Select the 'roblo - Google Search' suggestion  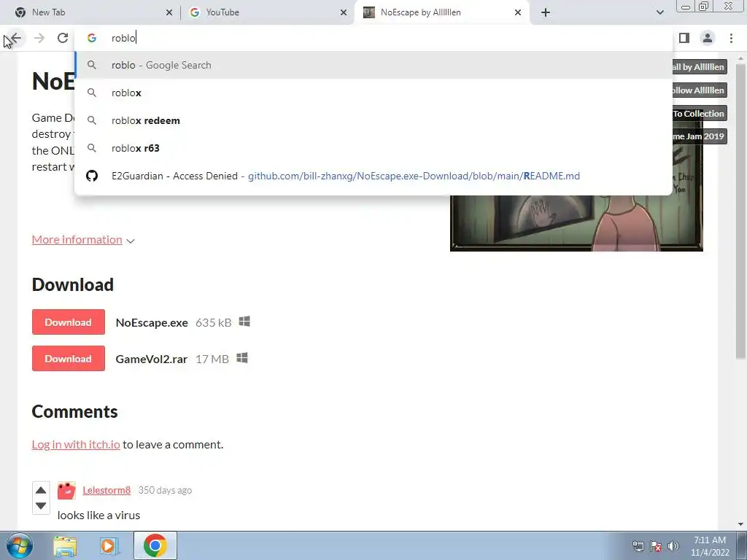pos(373,65)
